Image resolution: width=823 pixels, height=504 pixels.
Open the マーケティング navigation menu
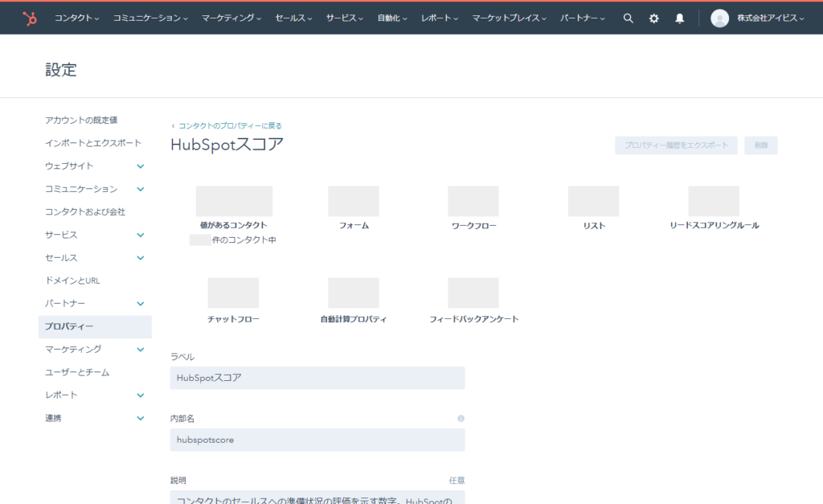click(231, 18)
